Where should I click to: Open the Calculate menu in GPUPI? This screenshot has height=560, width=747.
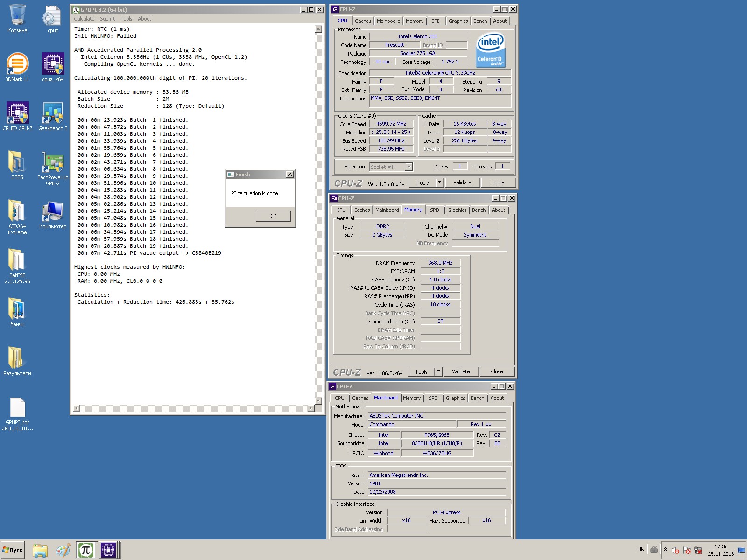coord(84,19)
